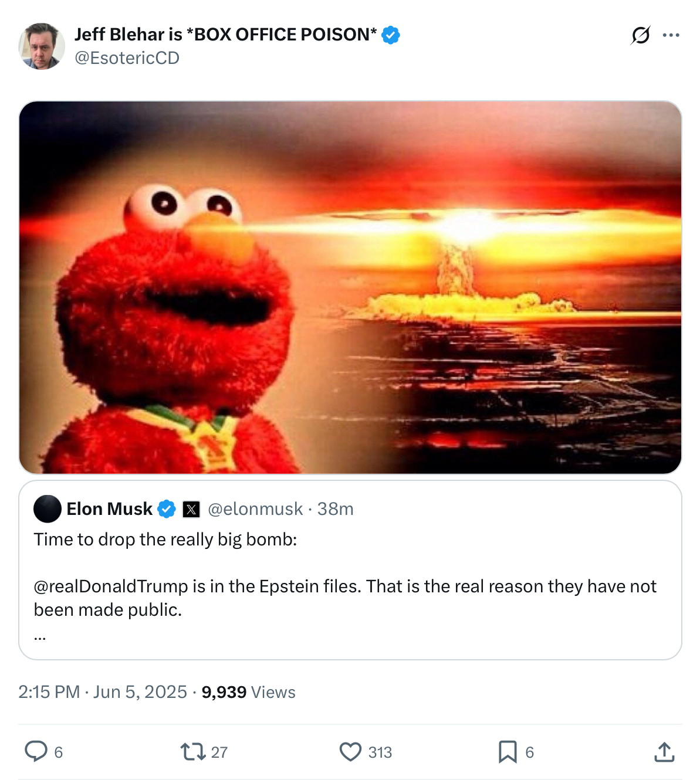700x780 pixels.
Task: Repost this tweet using retweet icon
Action: (x=192, y=751)
